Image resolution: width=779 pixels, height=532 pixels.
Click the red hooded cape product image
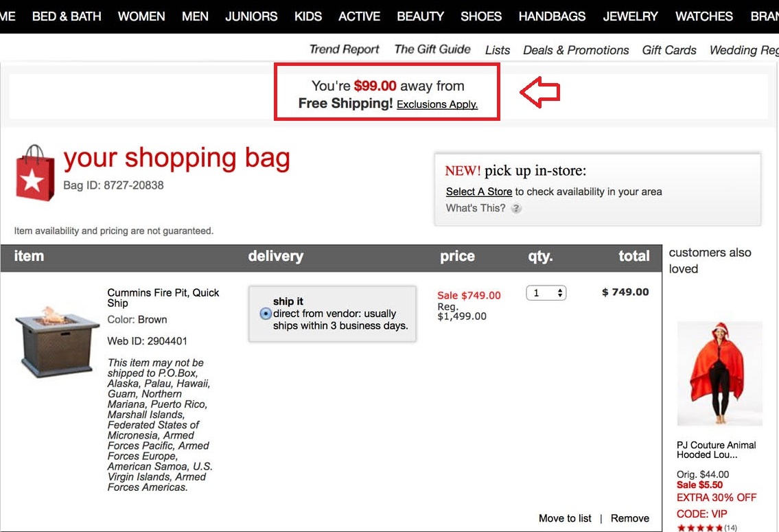(x=719, y=373)
